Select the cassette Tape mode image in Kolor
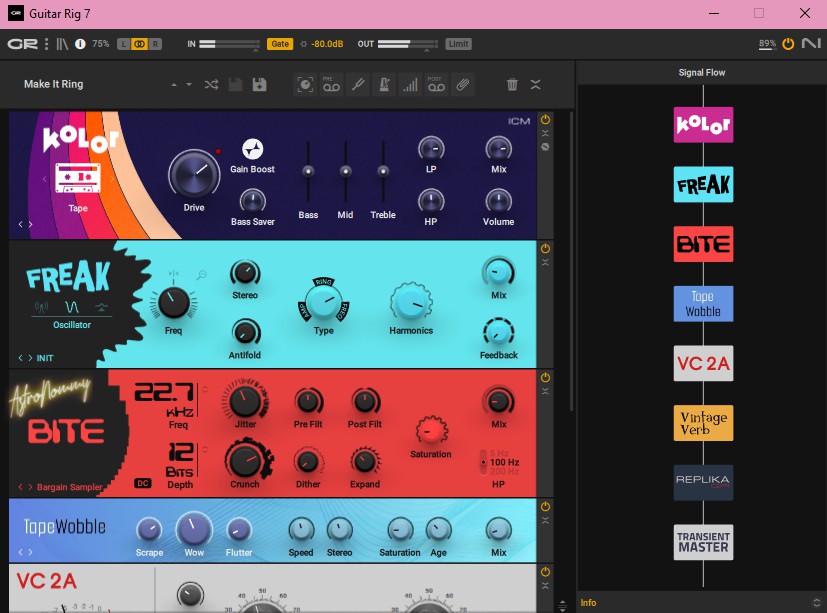 click(x=78, y=178)
